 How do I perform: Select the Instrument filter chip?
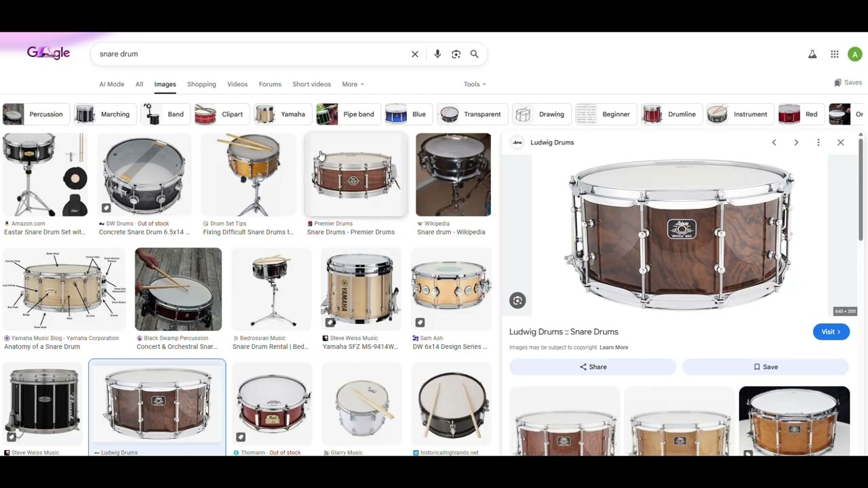click(x=739, y=114)
